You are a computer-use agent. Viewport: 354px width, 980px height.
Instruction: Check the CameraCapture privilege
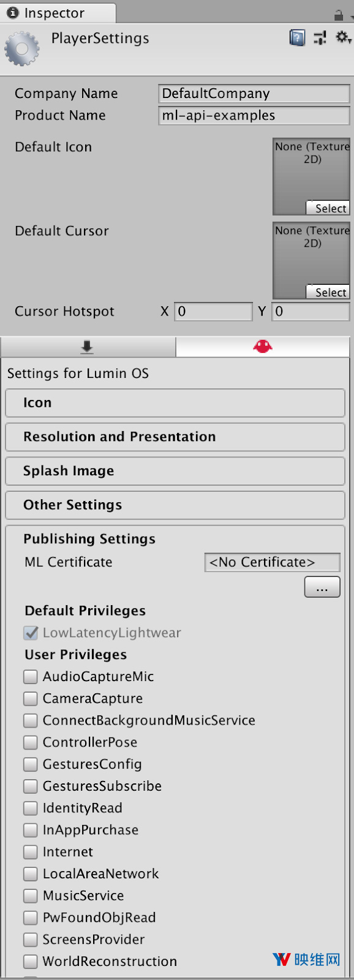(30, 699)
